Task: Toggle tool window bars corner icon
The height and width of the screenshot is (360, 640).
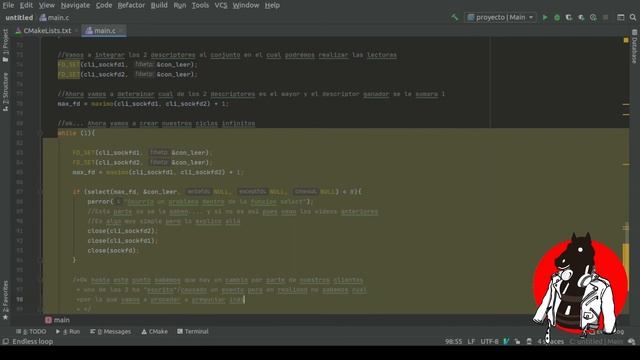Action: [x=5, y=341]
